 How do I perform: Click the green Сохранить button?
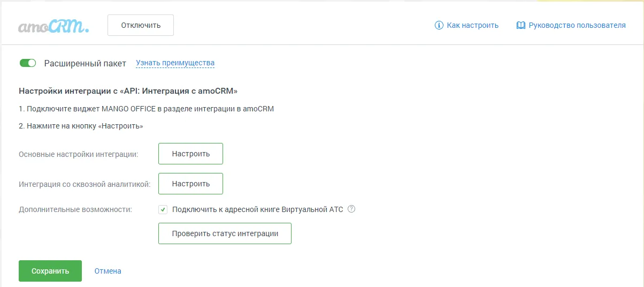click(x=50, y=271)
